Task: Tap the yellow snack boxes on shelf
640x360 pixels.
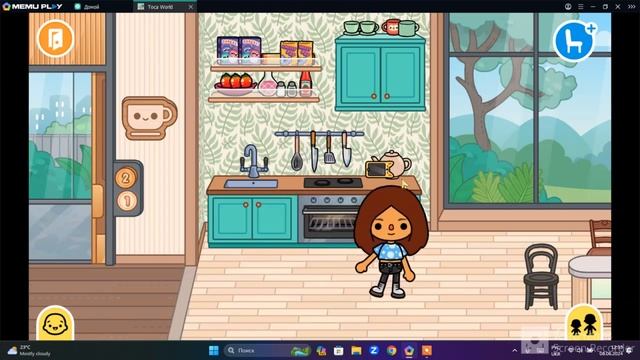Action: coord(297,52)
